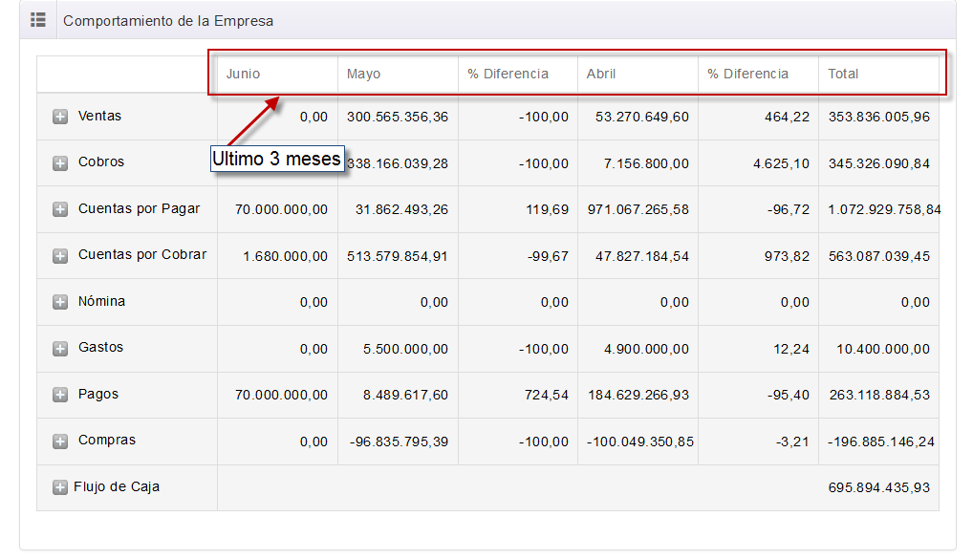
Task: Click the Ventas total cell 353.836.005,96
Action: coord(878,117)
